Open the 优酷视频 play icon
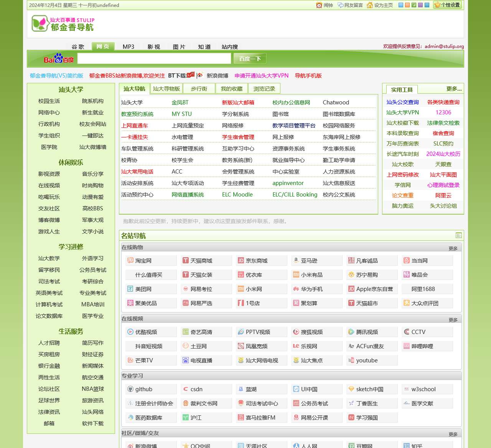The image size is (491, 448). (130, 332)
